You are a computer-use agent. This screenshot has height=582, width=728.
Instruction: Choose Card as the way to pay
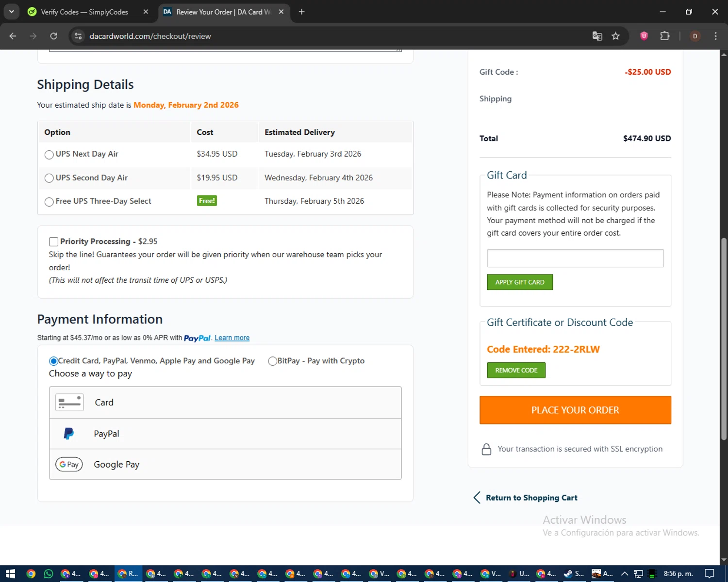225,403
